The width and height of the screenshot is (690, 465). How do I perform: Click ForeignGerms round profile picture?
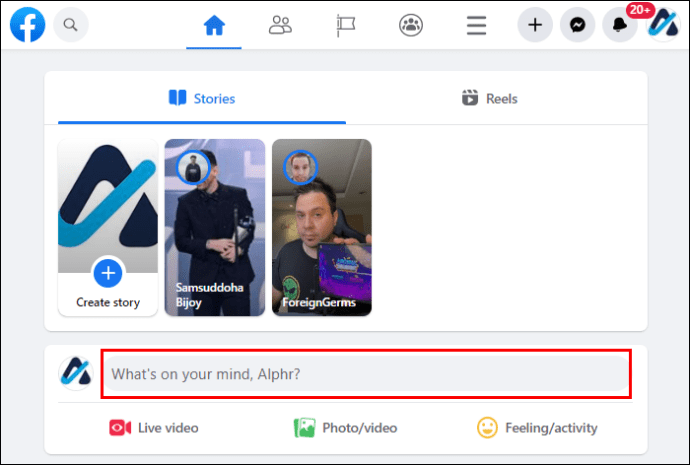pos(300,167)
